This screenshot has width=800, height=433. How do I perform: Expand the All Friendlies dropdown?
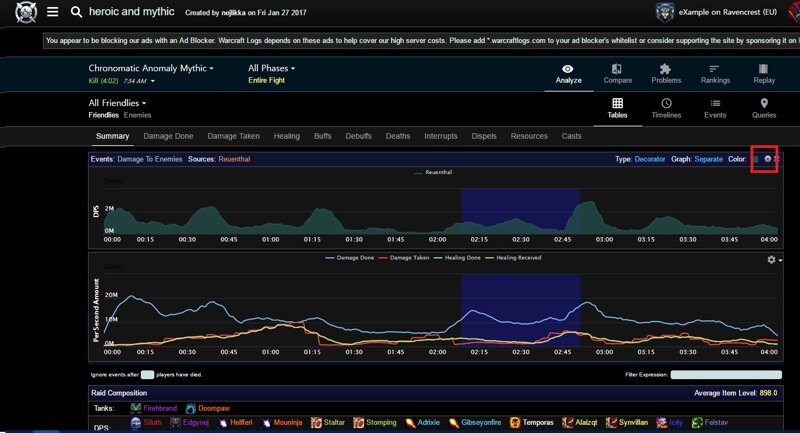pyautogui.click(x=117, y=103)
